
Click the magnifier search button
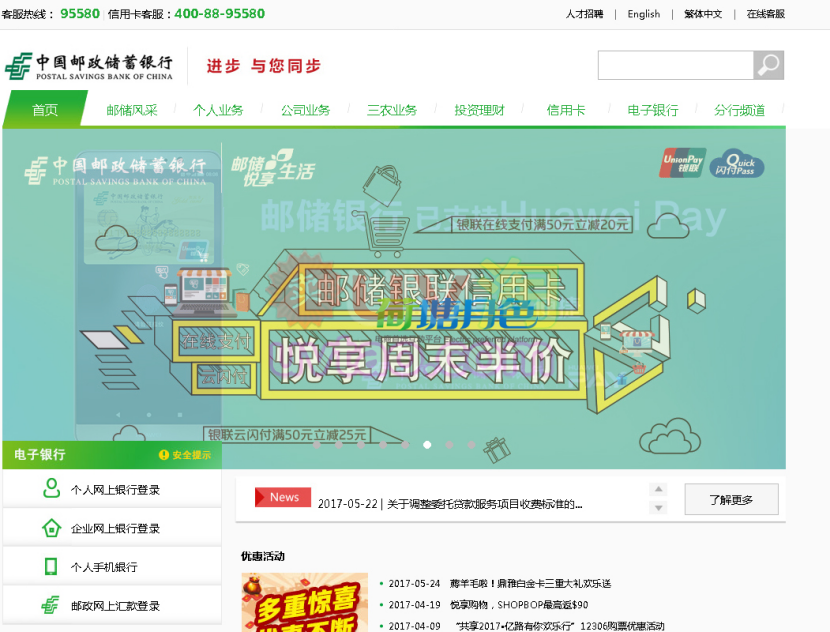click(768, 65)
